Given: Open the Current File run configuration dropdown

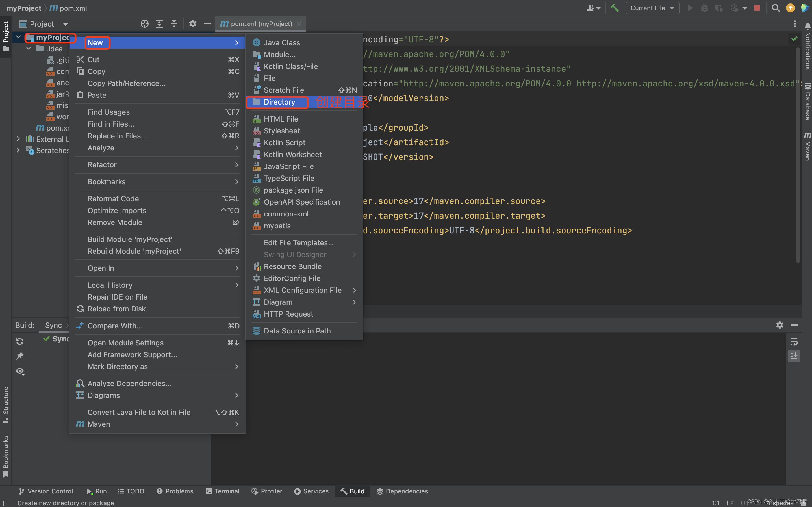Looking at the screenshot, I should point(652,8).
